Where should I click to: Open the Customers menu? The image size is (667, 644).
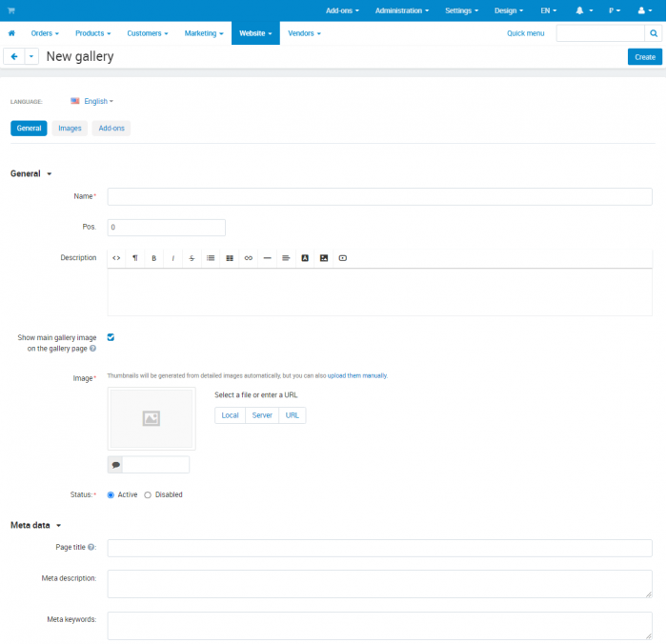point(147,33)
